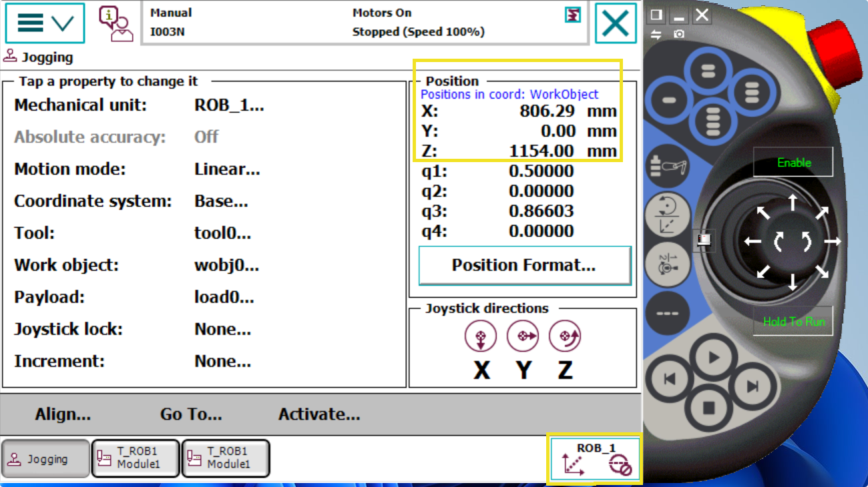
Task: Open the ROB_1 quickset menu
Action: [594, 458]
